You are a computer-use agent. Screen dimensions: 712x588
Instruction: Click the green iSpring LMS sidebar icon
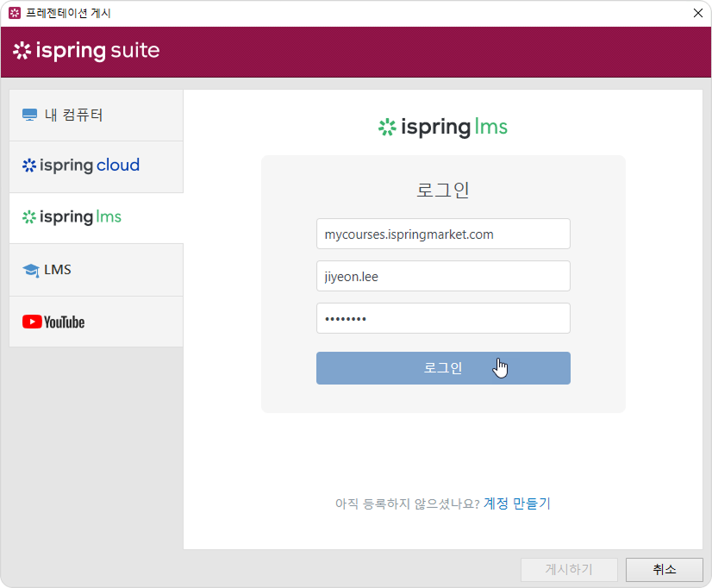[x=29, y=217]
